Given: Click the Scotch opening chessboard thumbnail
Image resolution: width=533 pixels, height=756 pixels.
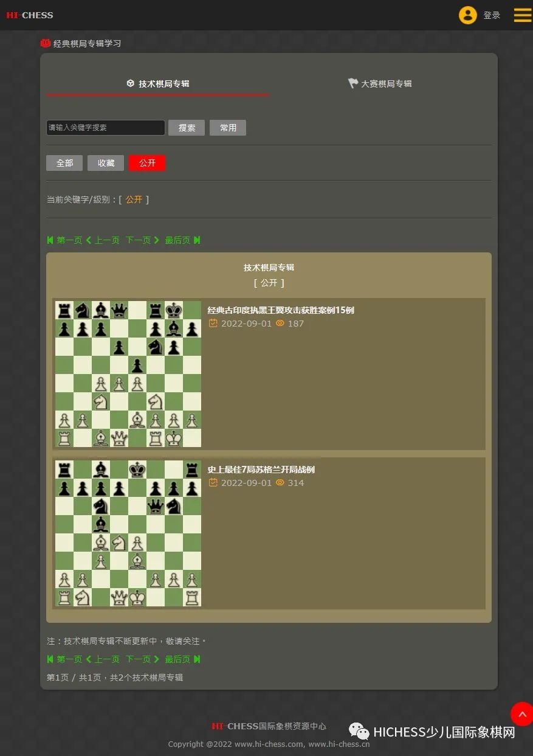Looking at the screenshot, I should (128, 533).
